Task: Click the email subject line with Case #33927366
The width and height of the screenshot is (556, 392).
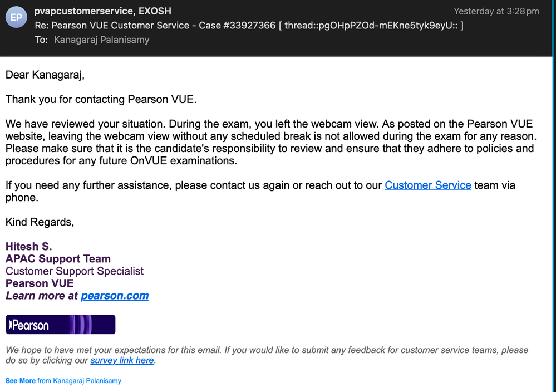Action: click(249, 26)
